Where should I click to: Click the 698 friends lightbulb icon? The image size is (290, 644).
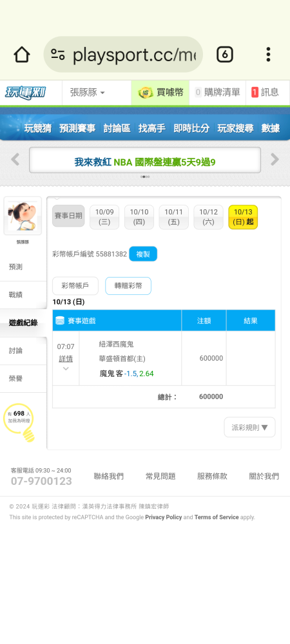point(19,422)
